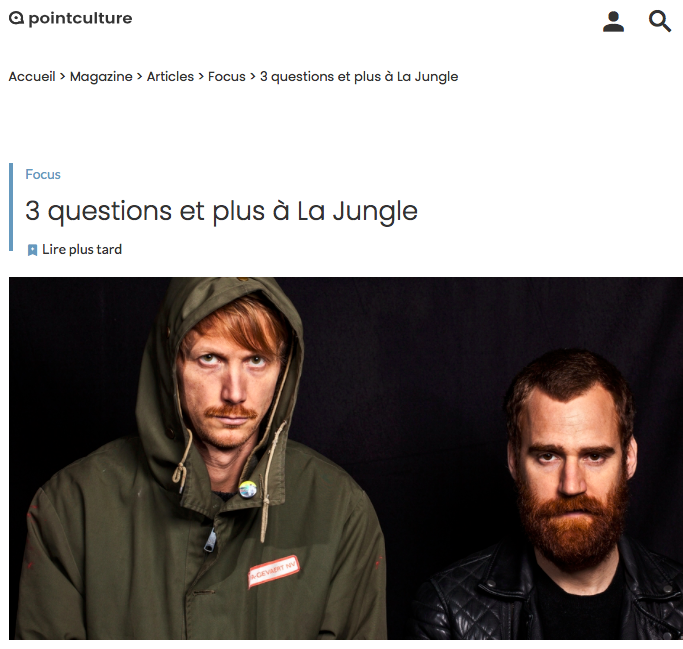Click the pointculture wordmark text
This screenshot has width=683, height=649.
coord(80,19)
